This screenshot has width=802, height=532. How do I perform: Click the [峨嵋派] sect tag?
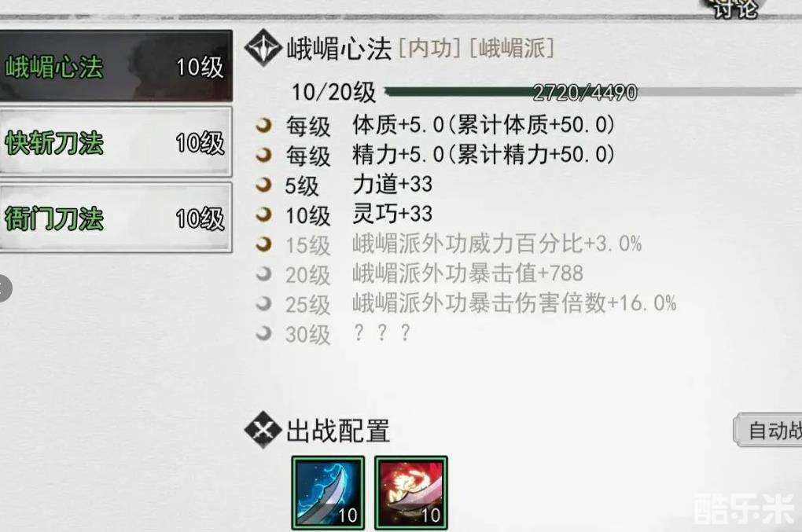click(512, 49)
